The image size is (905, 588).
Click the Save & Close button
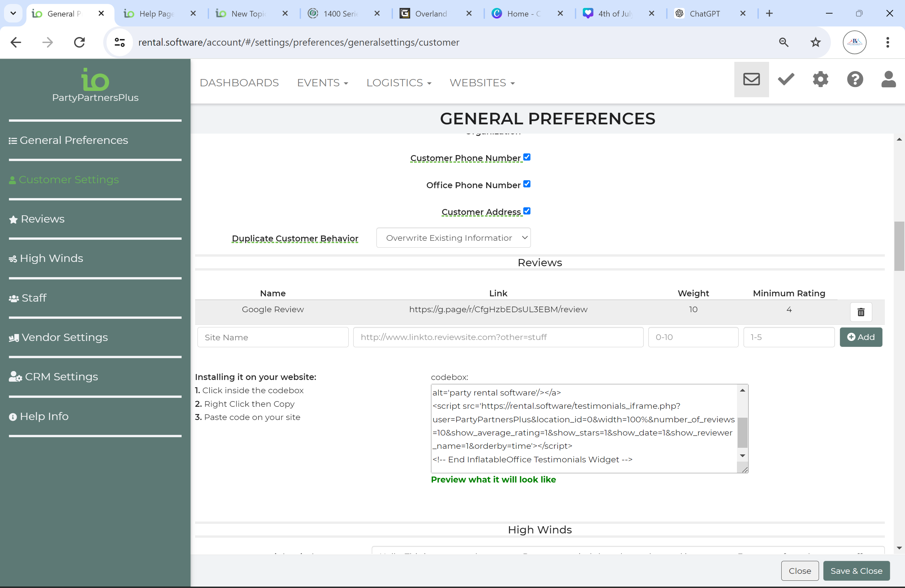pos(856,570)
